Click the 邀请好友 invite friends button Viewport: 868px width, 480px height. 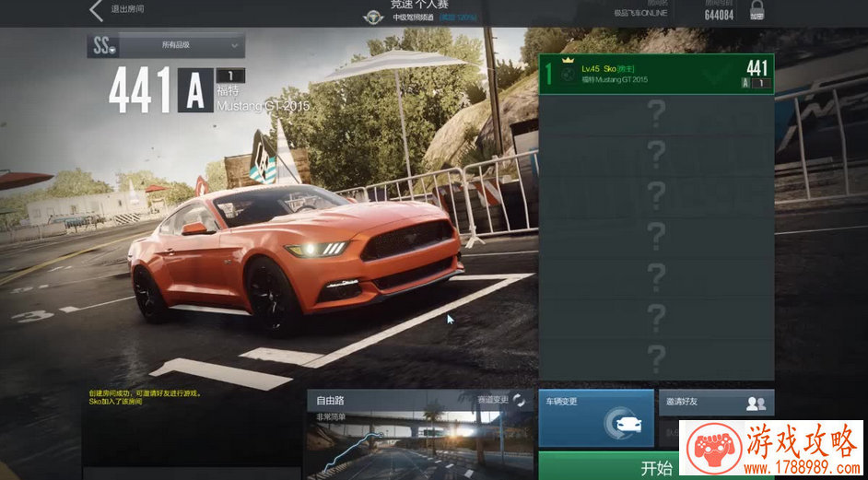click(716, 403)
